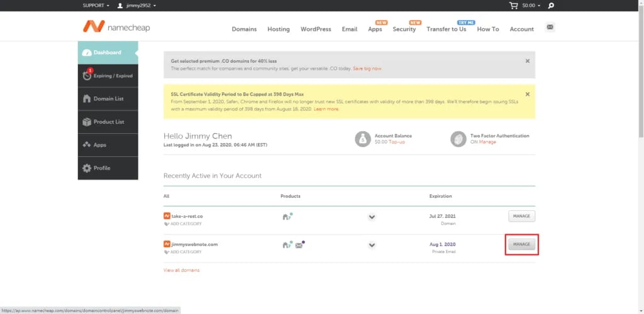Click the Jul 27, 2021 expiration date
Image resolution: width=644 pixels, height=314 pixels.
tap(442, 216)
